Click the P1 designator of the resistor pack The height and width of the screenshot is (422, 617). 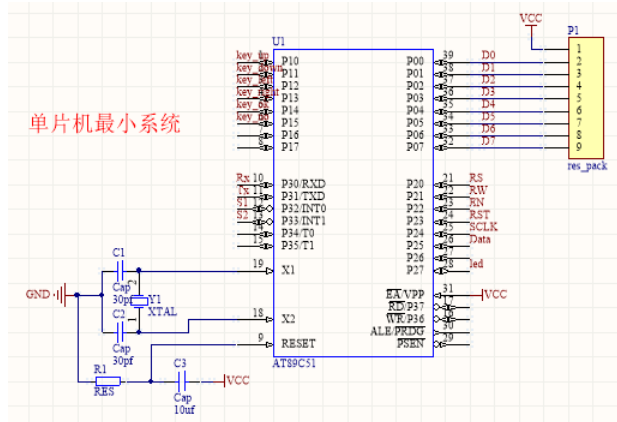coord(573,30)
